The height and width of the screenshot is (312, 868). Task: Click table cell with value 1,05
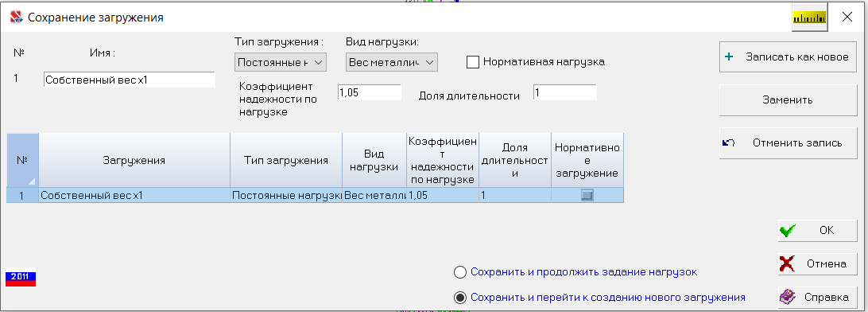(442, 195)
